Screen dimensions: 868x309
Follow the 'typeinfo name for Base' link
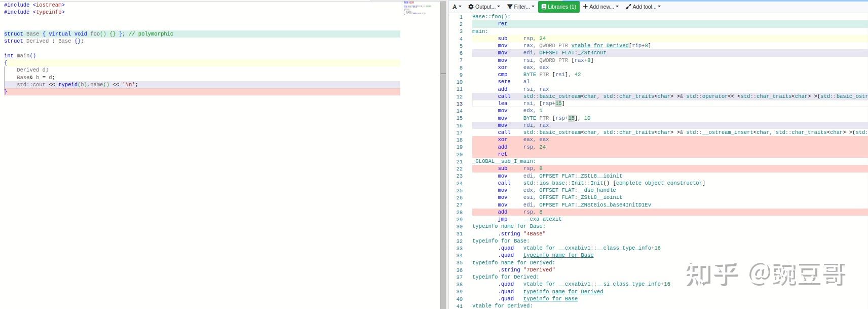[558, 255]
